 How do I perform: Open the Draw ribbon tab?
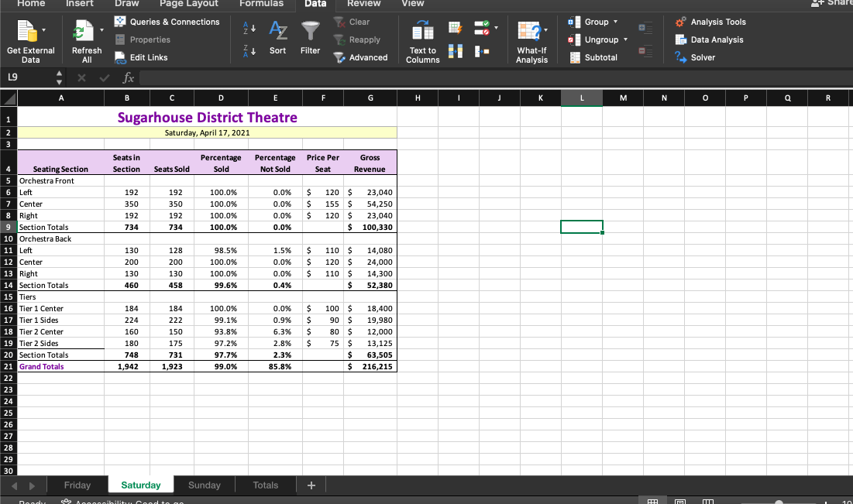pos(127,4)
